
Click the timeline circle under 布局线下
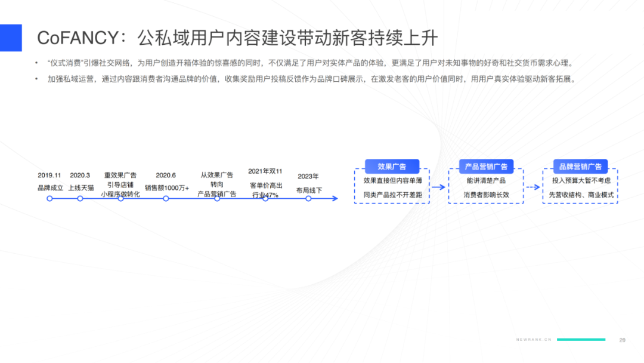pos(308,199)
